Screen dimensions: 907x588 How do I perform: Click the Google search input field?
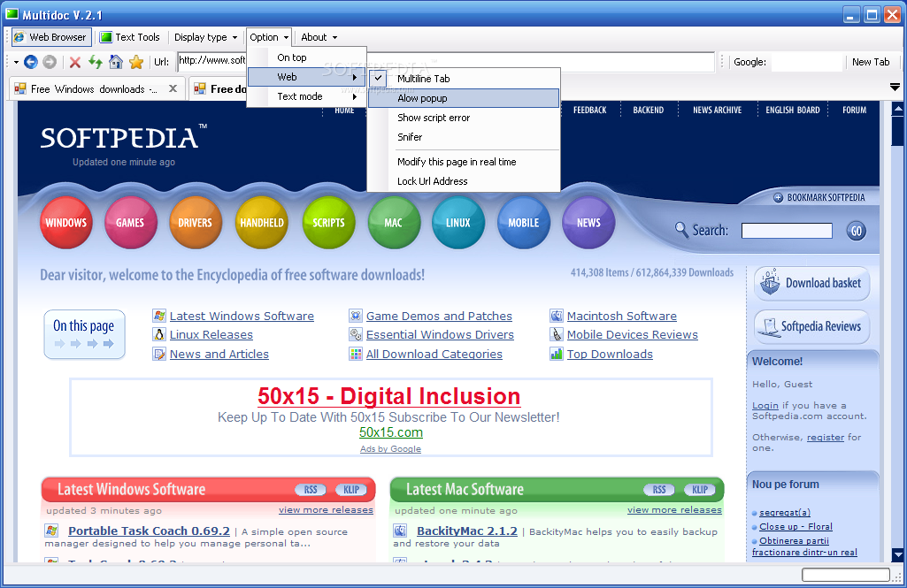click(807, 62)
